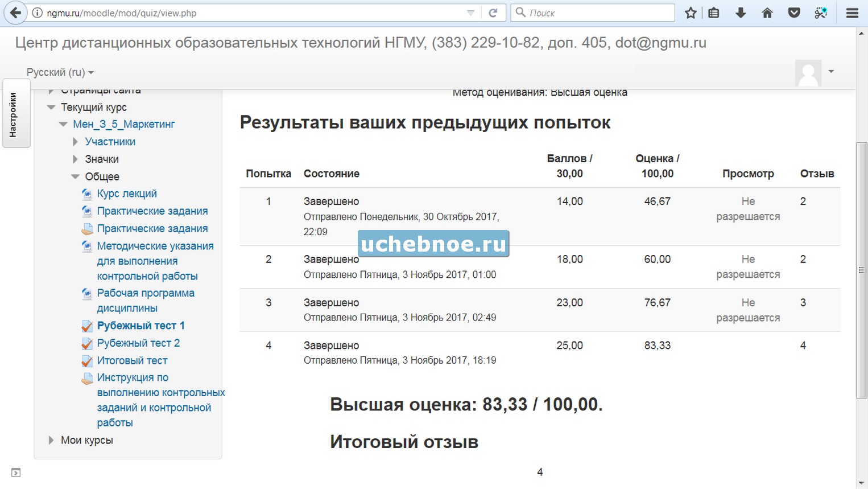Viewport: 868px width, 489px height.
Task: Click Отзыв column header
Action: (817, 174)
